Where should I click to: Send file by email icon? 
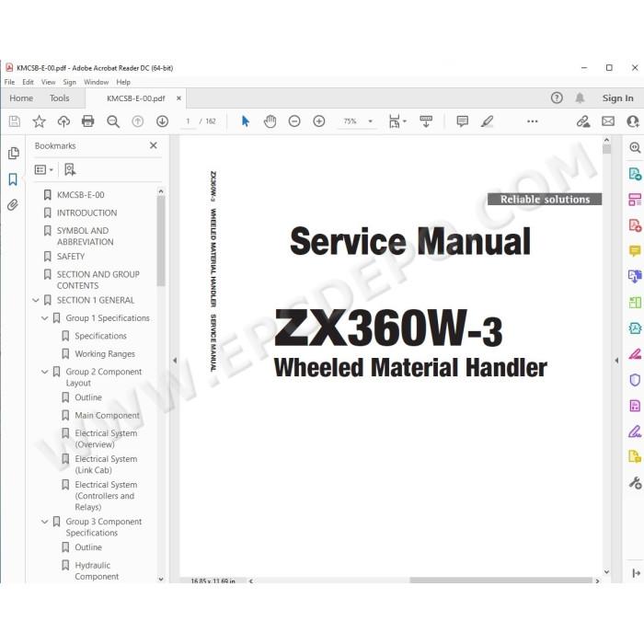click(608, 121)
